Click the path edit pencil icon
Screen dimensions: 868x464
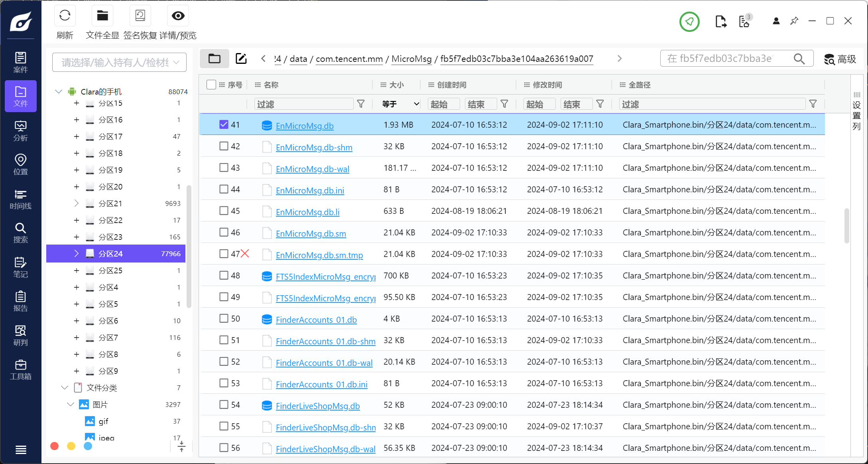(241, 59)
